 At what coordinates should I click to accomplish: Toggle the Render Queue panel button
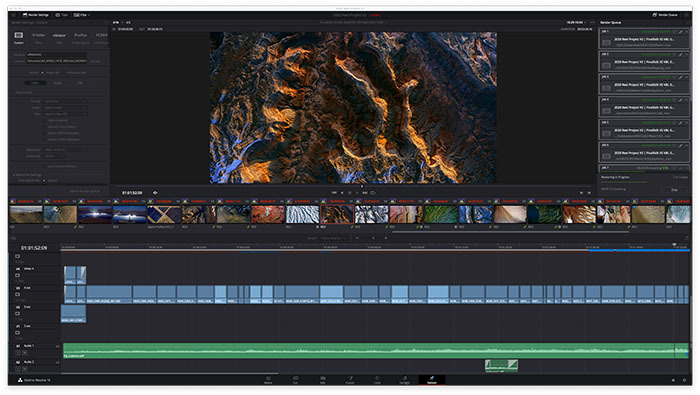click(x=665, y=15)
